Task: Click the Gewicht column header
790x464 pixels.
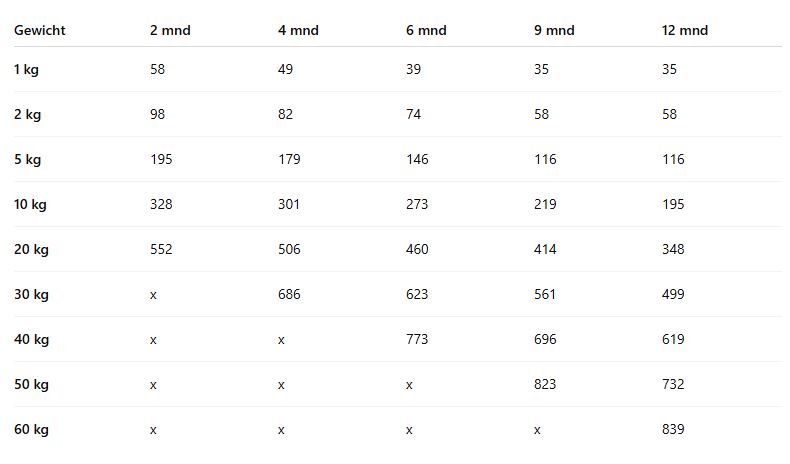Action: tap(40, 30)
